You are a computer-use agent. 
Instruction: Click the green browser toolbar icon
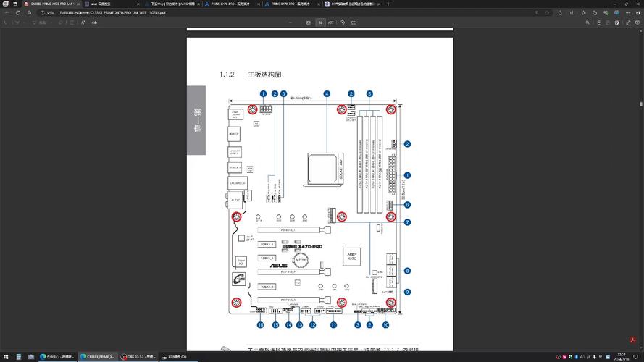pyautogui.click(x=606, y=13)
